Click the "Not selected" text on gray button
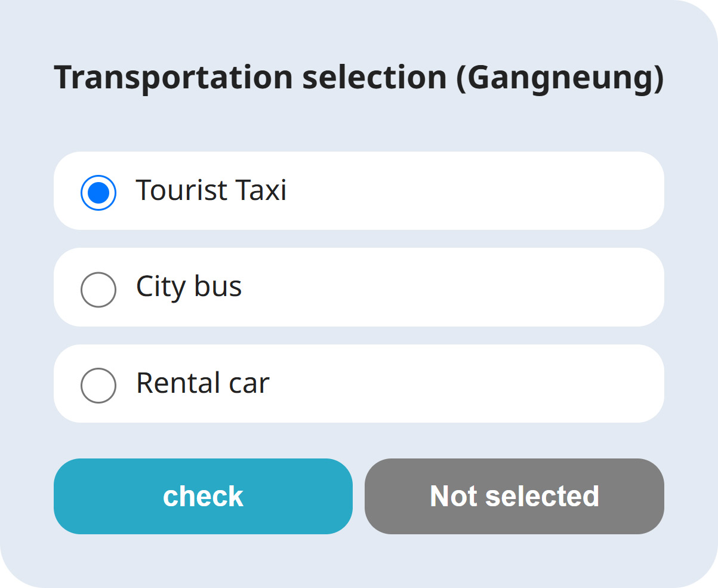Viewport: 718px width, 588px height. pyautogui.click(x=514, y=497)
